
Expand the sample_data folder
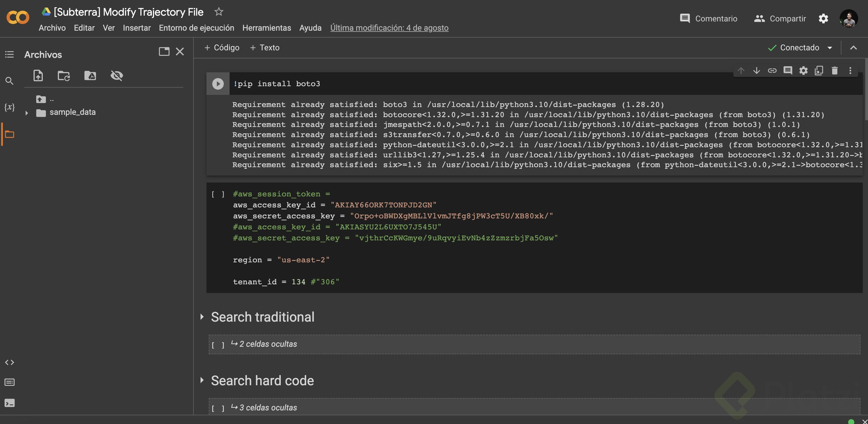tap(27, 112)
